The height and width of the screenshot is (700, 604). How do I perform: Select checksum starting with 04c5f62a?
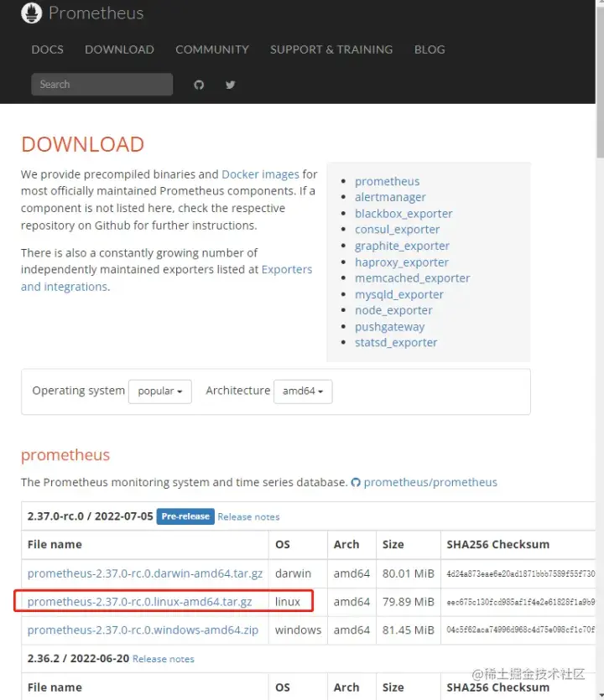coord(520,630)
